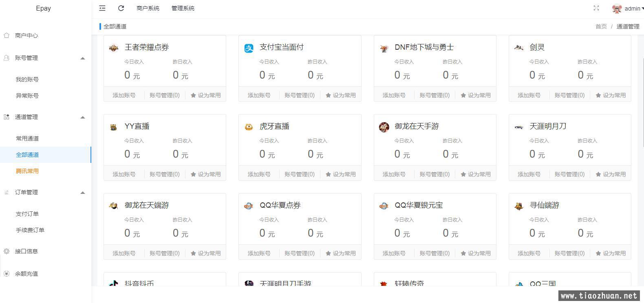Viewport: 644px width, 303px height.
Task: Set 寻仙端游 as 常用 channel
Action: pos(611,253)
